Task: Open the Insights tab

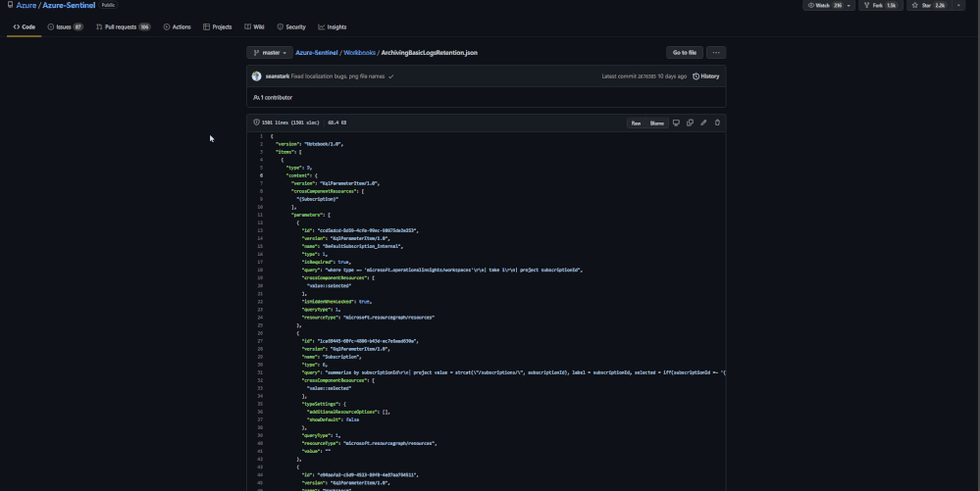Action: (332, 26)
